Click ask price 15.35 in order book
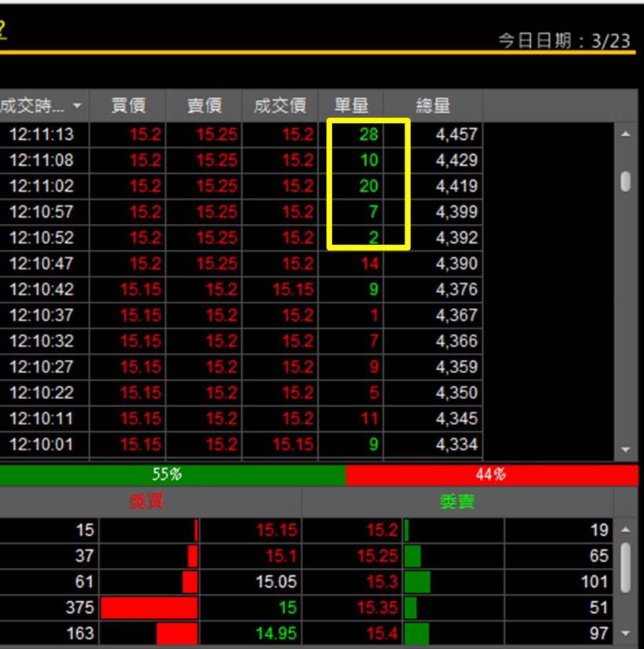Screen dimensions: 644x649 tap(378, 607)
